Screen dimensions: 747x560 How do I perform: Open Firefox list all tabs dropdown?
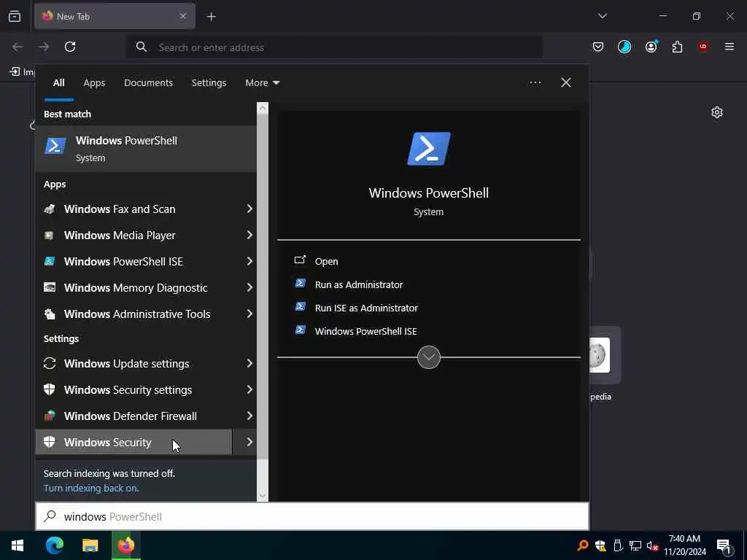(602, 16)
